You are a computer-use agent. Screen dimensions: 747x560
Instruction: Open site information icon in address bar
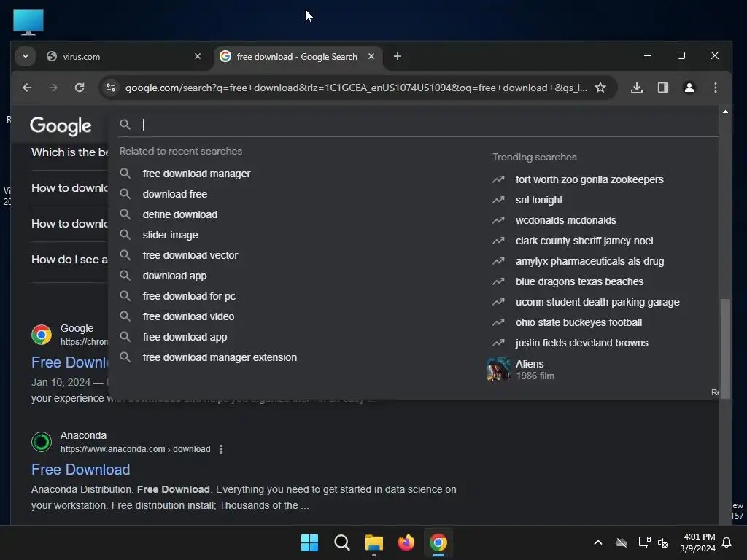click(x=111, y=87)
